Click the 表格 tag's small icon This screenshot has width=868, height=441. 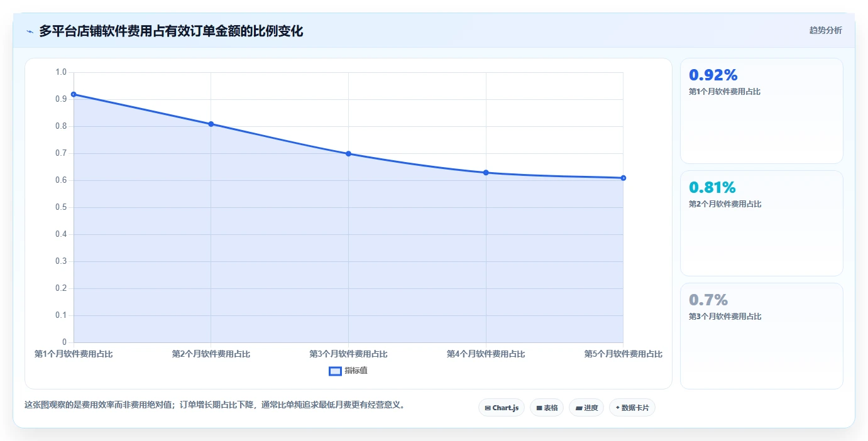pos(539,408)
